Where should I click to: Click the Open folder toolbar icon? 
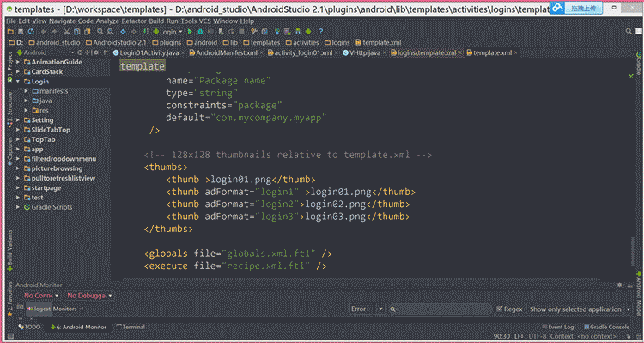coord(10,31)
